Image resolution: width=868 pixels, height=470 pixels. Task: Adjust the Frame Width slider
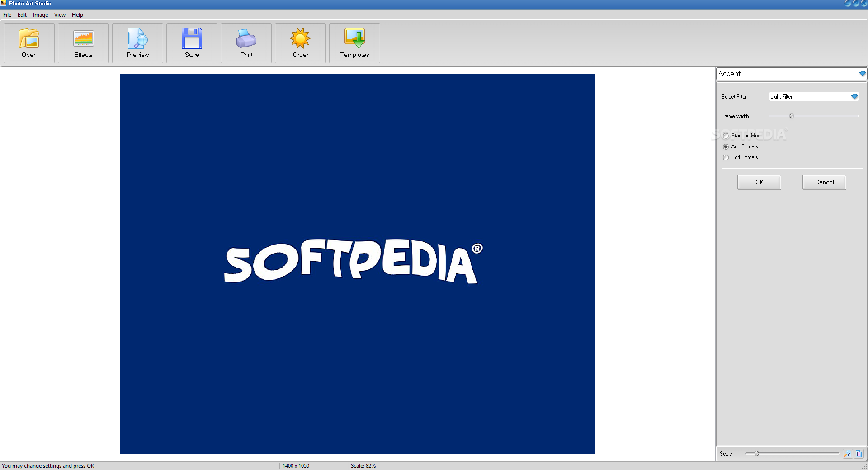pyautogui.click(x=792, y=116)
